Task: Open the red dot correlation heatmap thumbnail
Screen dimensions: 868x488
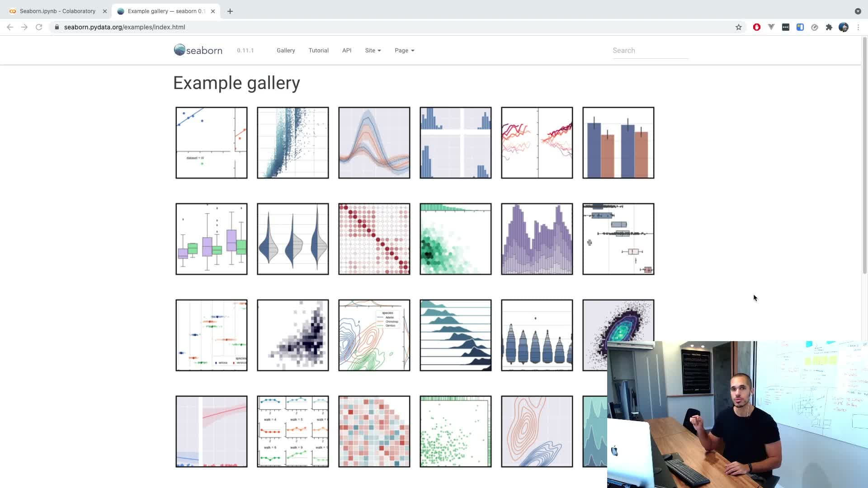Action: click(x=374, y=239)
